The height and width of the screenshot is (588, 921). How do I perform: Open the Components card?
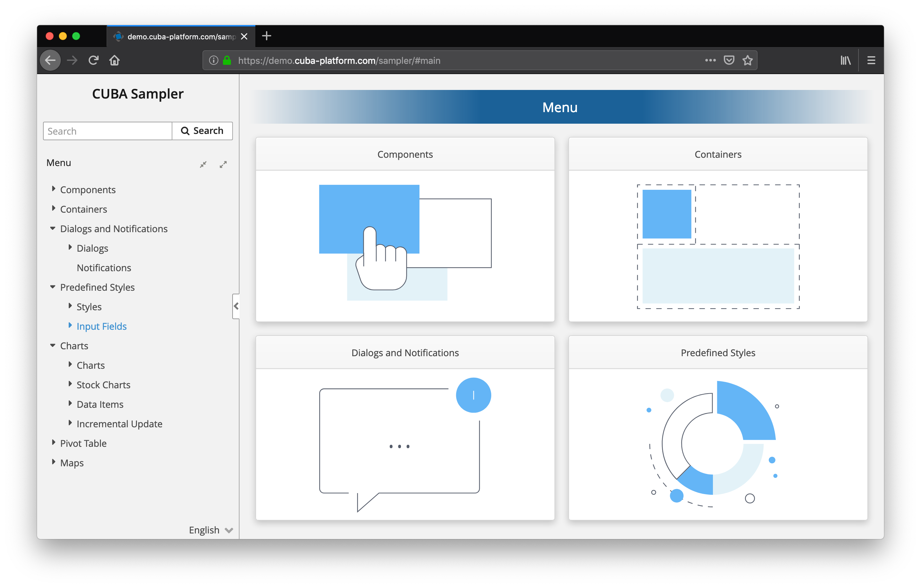tap(405, 230)
